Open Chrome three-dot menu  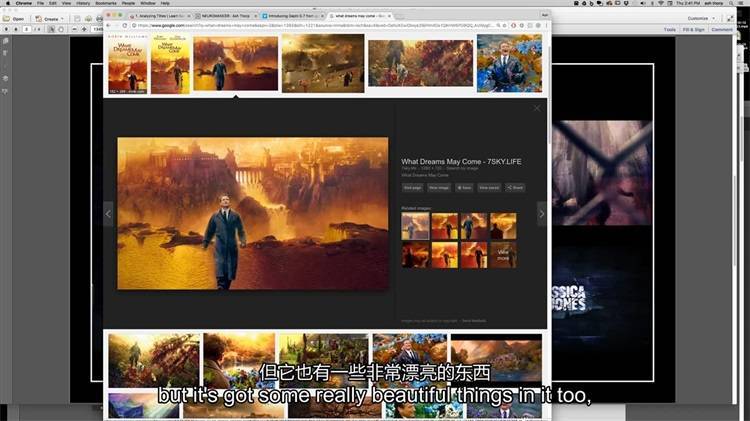coord(546,25)
